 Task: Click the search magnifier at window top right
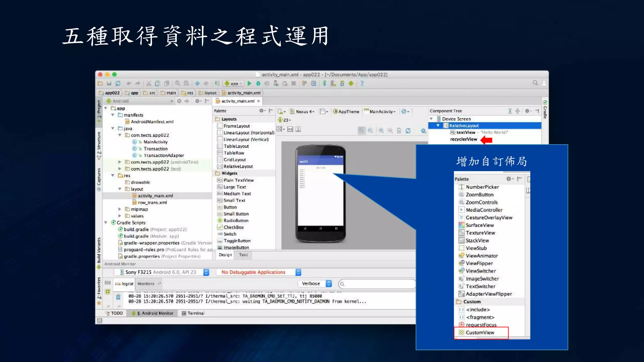[535, 83]
